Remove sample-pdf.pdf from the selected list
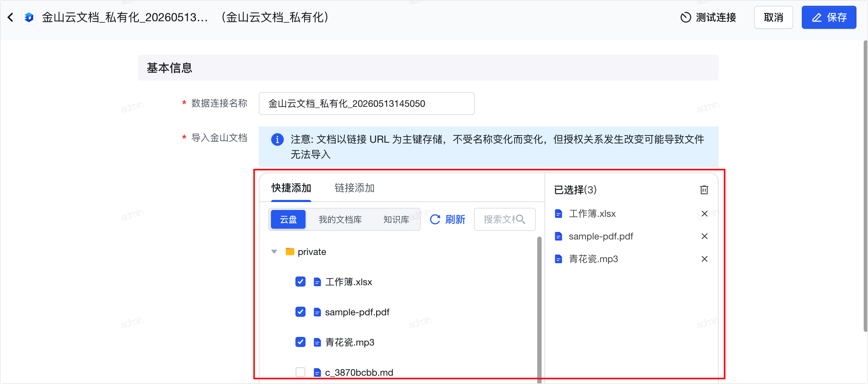The image size is (868, 384). click(705, 236)
